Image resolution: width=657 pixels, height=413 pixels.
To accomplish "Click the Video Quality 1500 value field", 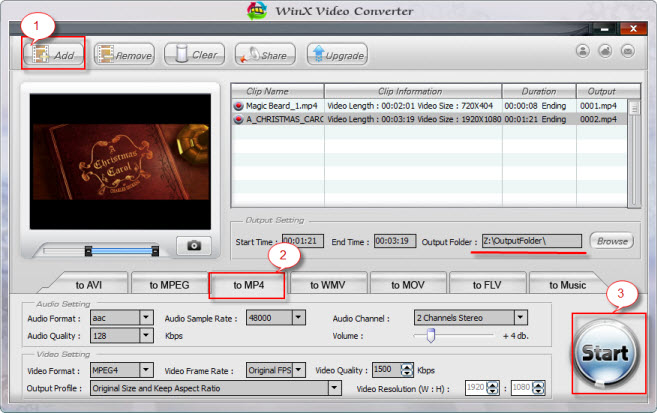I will 386,370.
